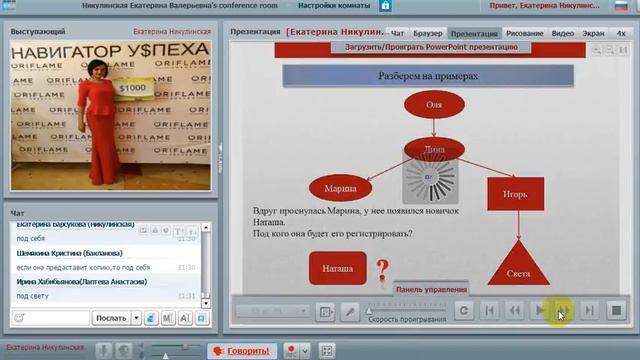Open the Видео tab

pos(563,33)
